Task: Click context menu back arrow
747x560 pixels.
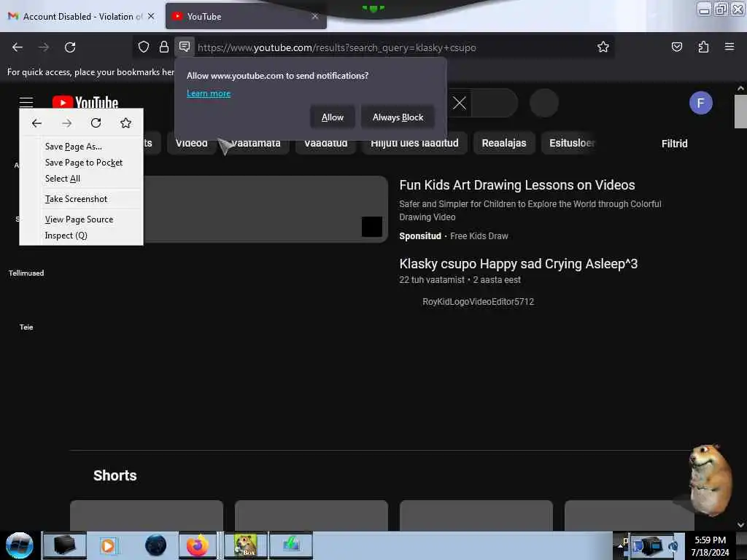Action: [x=36, y=123]
